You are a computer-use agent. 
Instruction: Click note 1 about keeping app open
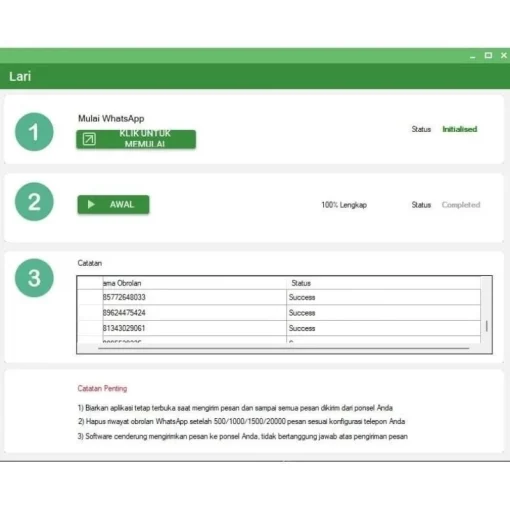tap(235, 408)
